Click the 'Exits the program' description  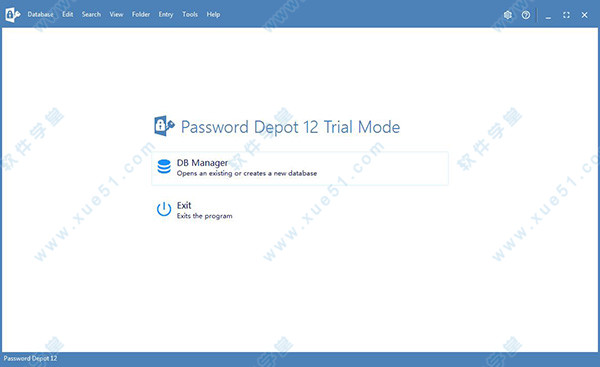[204, 216]
